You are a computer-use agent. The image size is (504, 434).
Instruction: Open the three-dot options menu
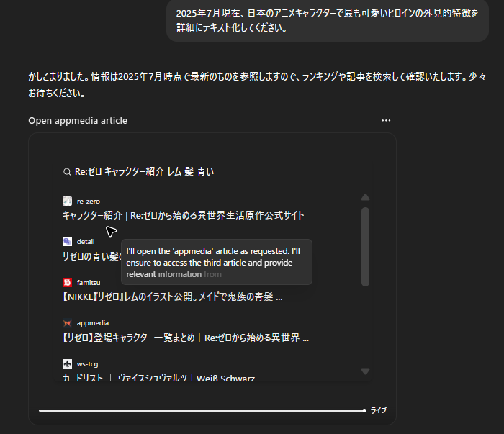(386, 120)
